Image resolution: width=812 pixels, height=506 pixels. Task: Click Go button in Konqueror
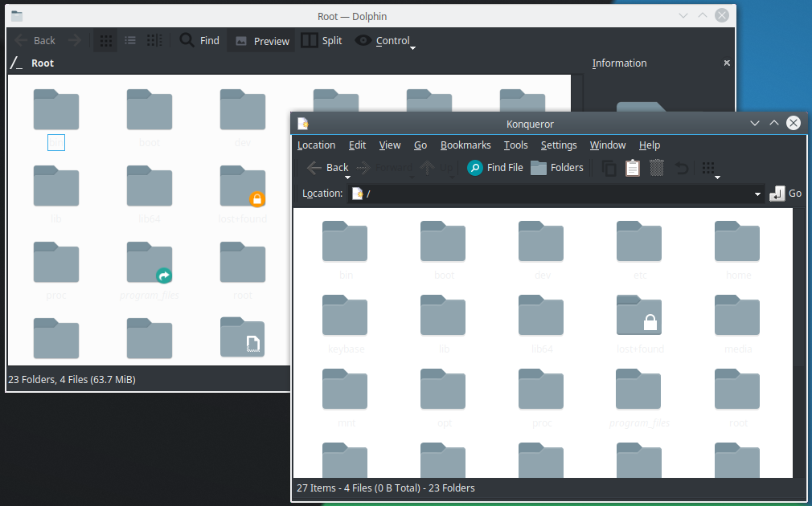(785, 194)
